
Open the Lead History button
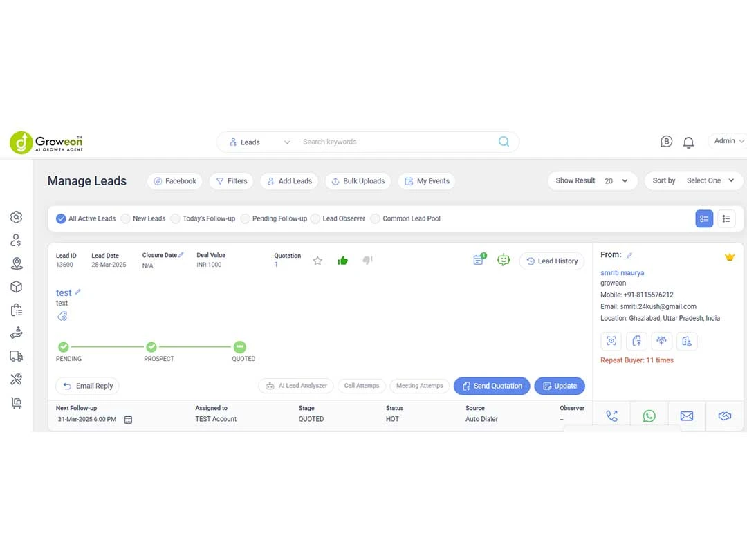[551, 261]
